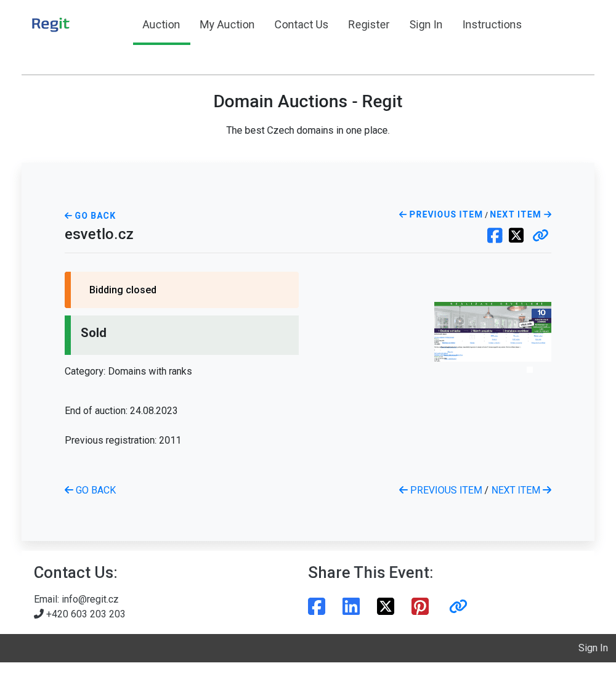Image resolution: width=616 pixels, height=687 pixels.
Task: Open the Contact Us menu item
Action: 301,25
